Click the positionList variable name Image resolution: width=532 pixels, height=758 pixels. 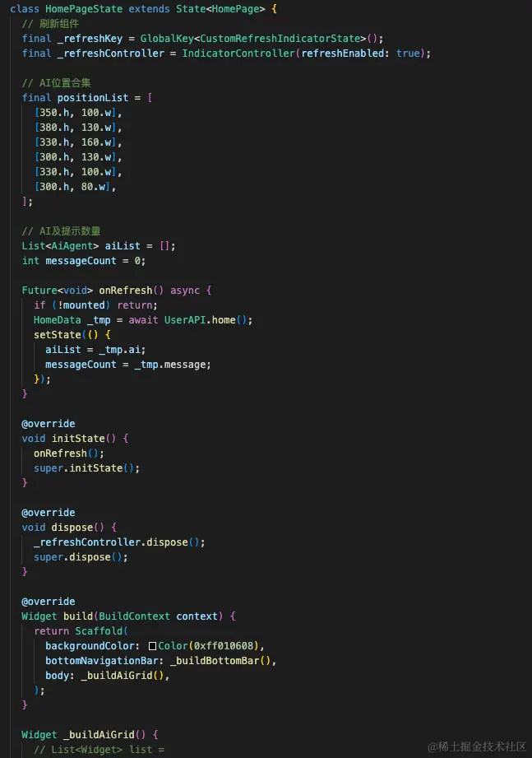93,98
